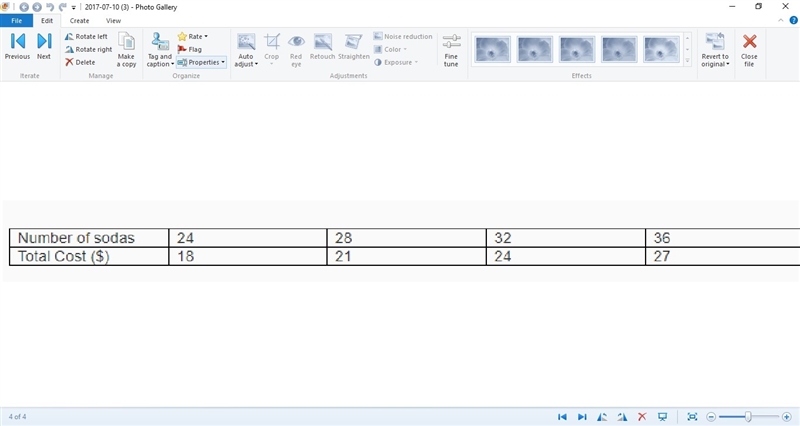Rotate clockwise from the bottom bar
800x426 pixels.
click(x=622, y=417)
